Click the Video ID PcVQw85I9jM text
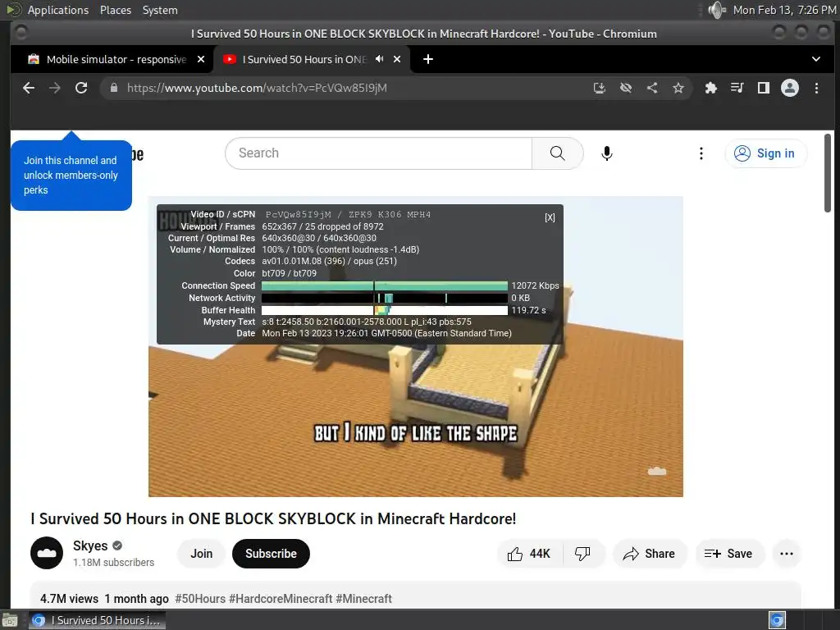840x630 pixels. pos(299,214)
